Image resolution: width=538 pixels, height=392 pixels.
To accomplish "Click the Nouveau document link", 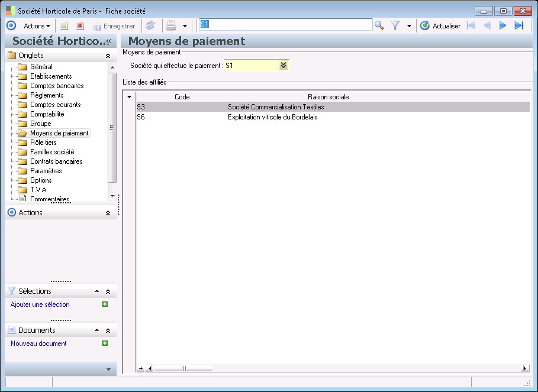I will (38, 344).
